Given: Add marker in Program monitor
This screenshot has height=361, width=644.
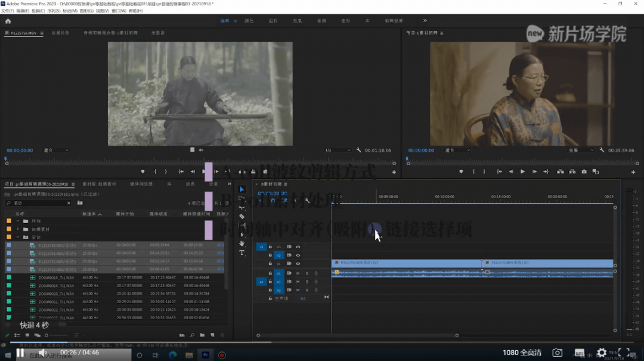Looking at the screenshot, I should tap(461, 171).
